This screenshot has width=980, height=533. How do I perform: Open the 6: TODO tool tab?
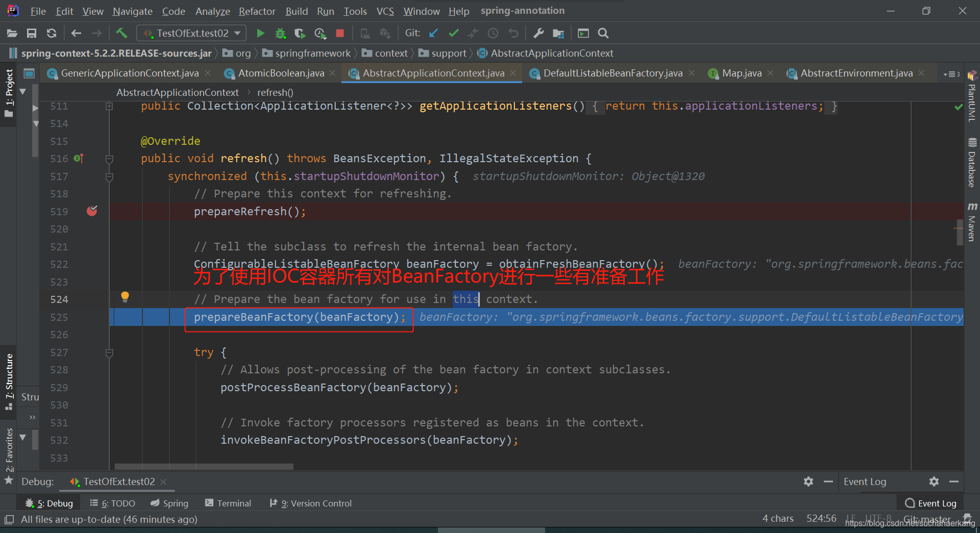tap(112, 503)
